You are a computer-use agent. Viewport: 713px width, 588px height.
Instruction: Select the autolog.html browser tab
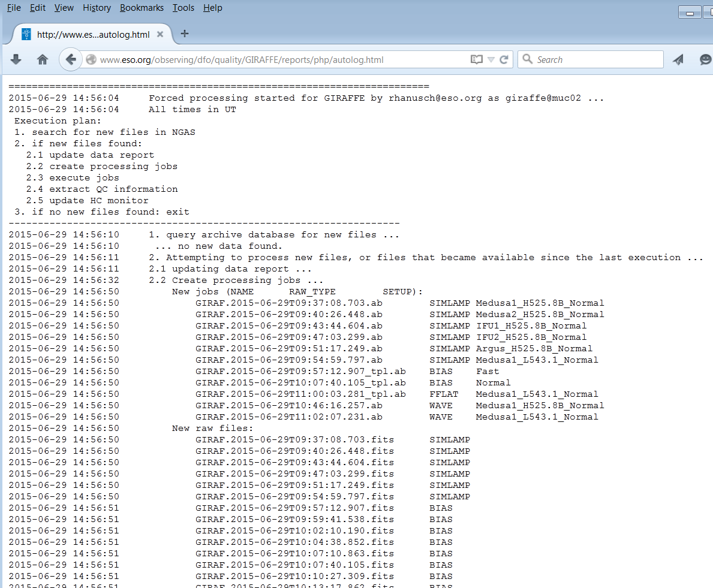pyautogui.click(x=93, y=34)
